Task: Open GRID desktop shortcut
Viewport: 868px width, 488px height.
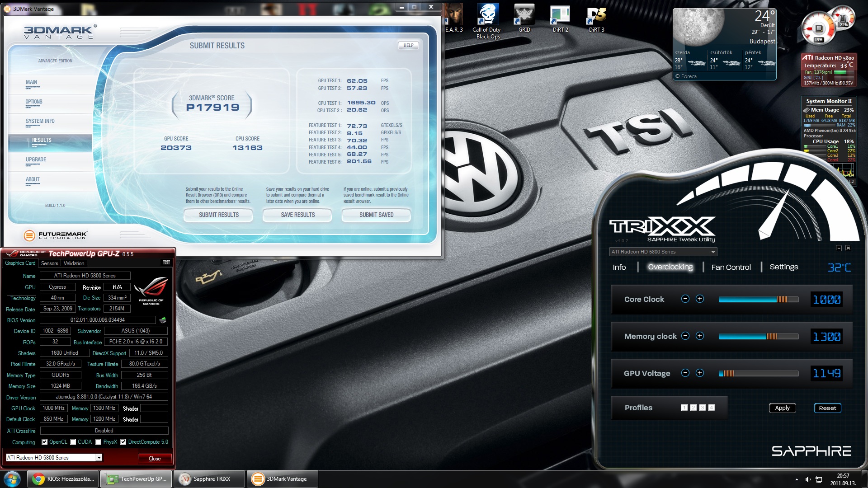Action: (524, 18)
